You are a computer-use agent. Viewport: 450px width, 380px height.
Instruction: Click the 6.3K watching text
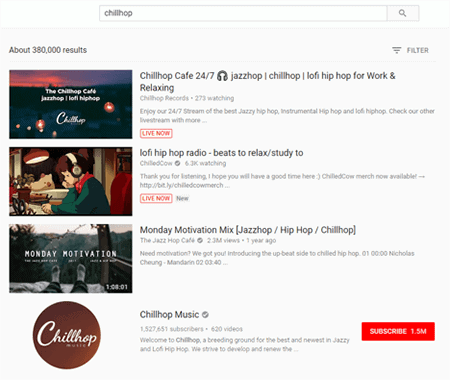(205, 163)
